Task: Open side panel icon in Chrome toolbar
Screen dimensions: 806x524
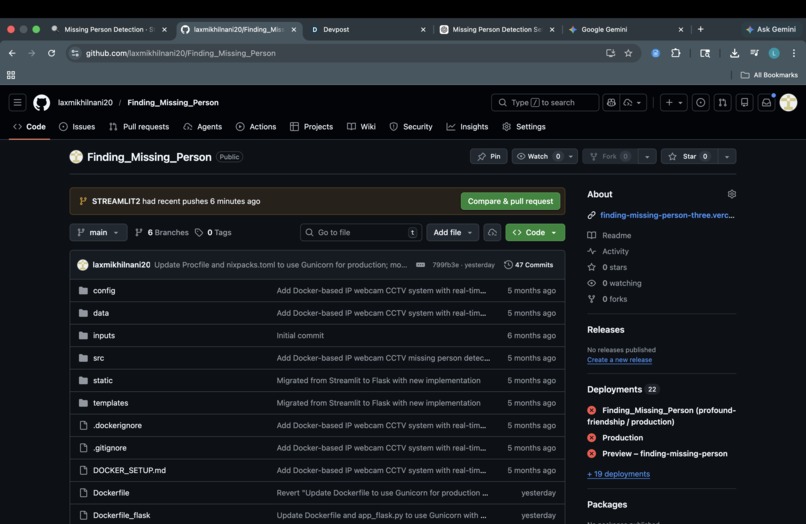Action: click(x=705, y=53)
